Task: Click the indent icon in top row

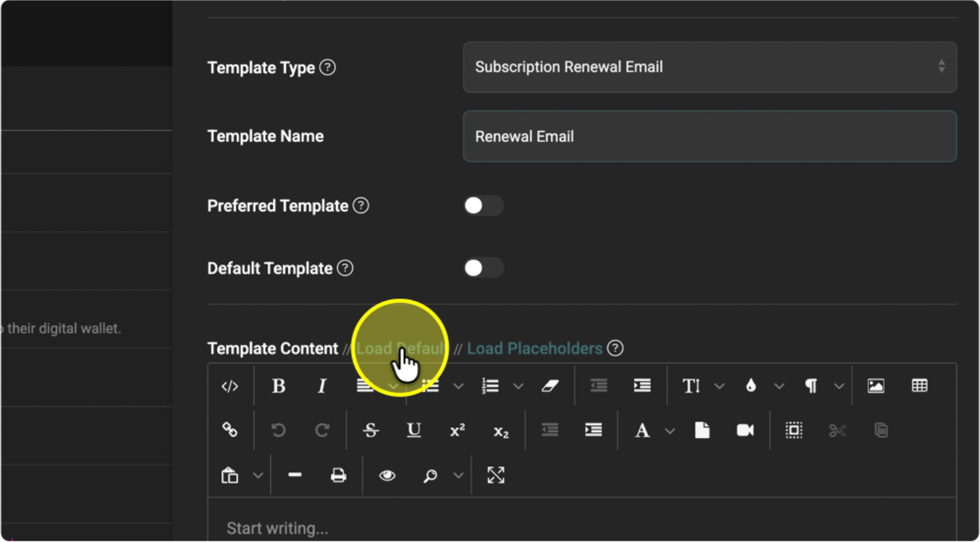Action: pyautogui.click(x=642, y=386)
